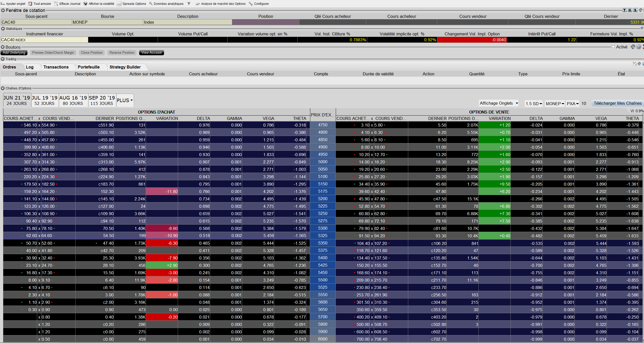Click the View Account button

(152, 53)
